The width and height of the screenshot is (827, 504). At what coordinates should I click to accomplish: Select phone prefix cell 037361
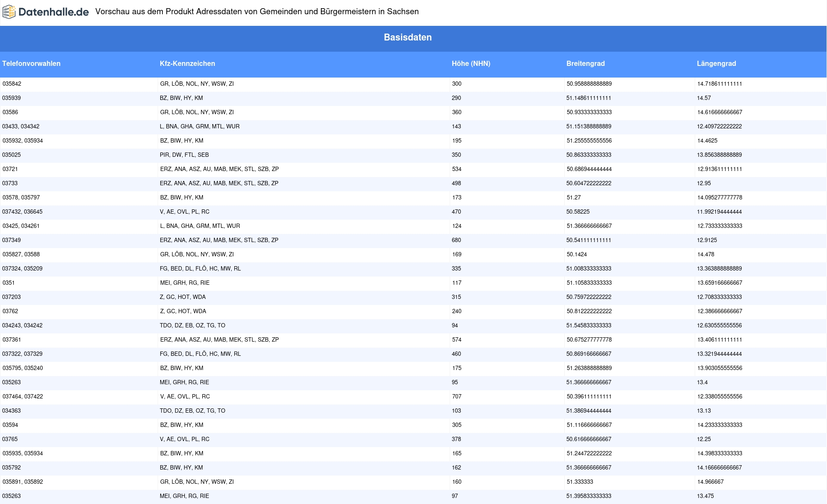click(12, 340)
